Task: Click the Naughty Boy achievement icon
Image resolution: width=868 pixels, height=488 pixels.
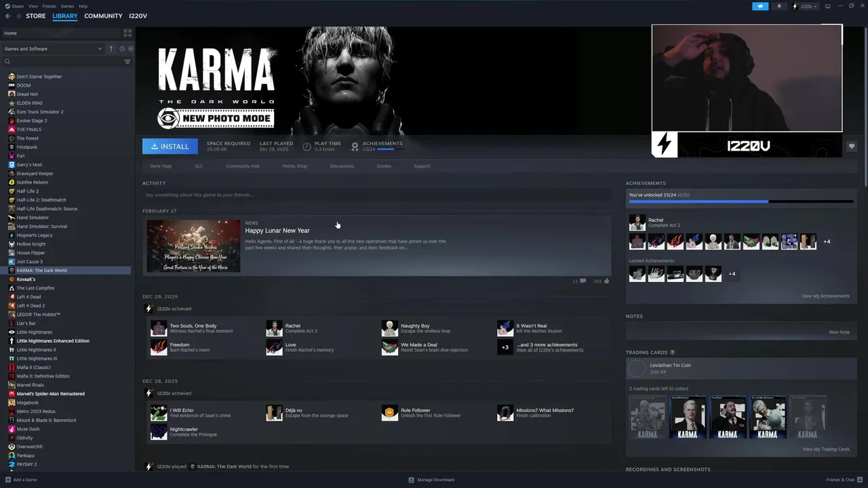Action: pyautogui.click(x=390, y=328)
